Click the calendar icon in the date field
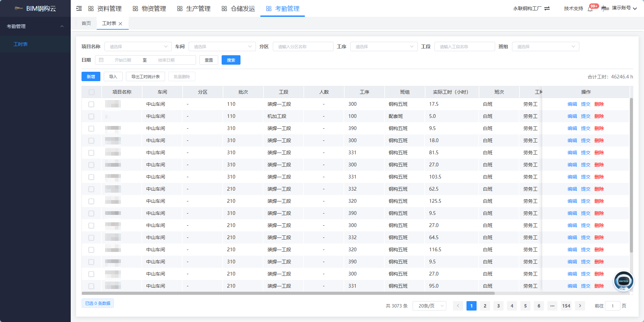 coord(101,60)
